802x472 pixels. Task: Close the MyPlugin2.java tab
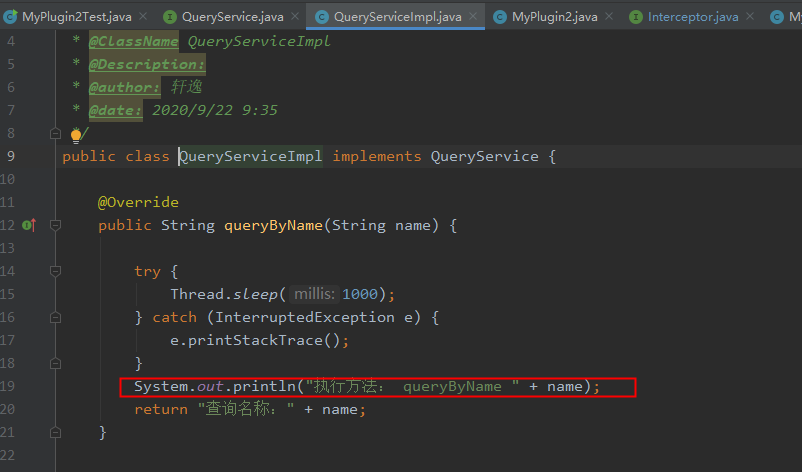[609, 16]
